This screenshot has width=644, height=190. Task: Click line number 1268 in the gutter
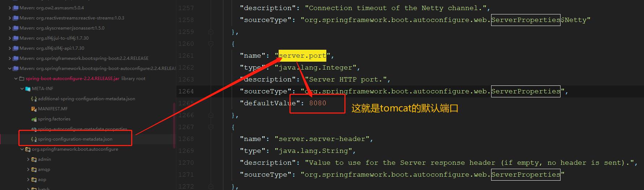coord(186,139)
